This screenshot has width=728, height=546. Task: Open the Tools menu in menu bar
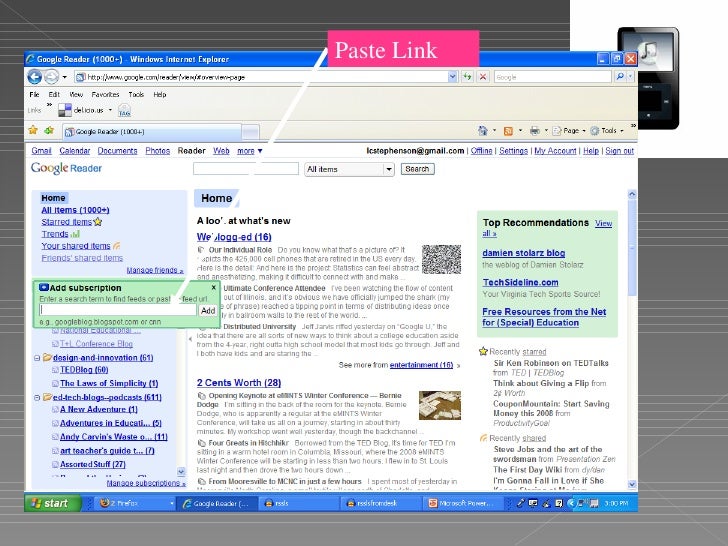136,94
